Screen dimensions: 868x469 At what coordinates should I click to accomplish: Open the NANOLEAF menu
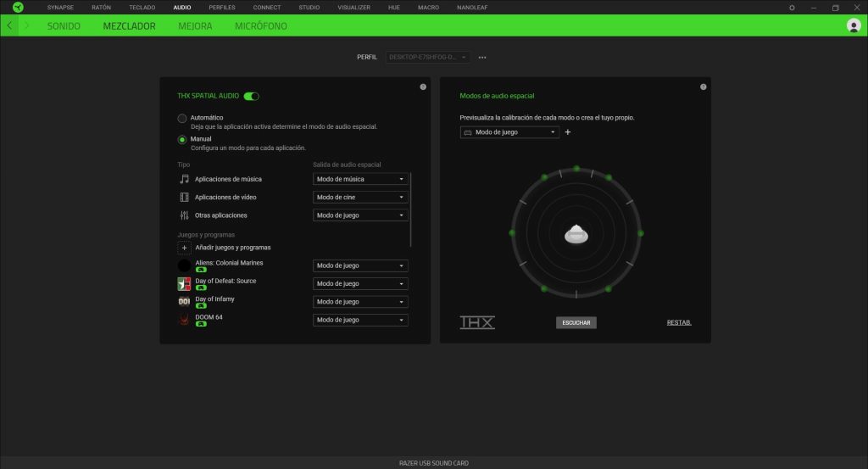click(472, 8)
